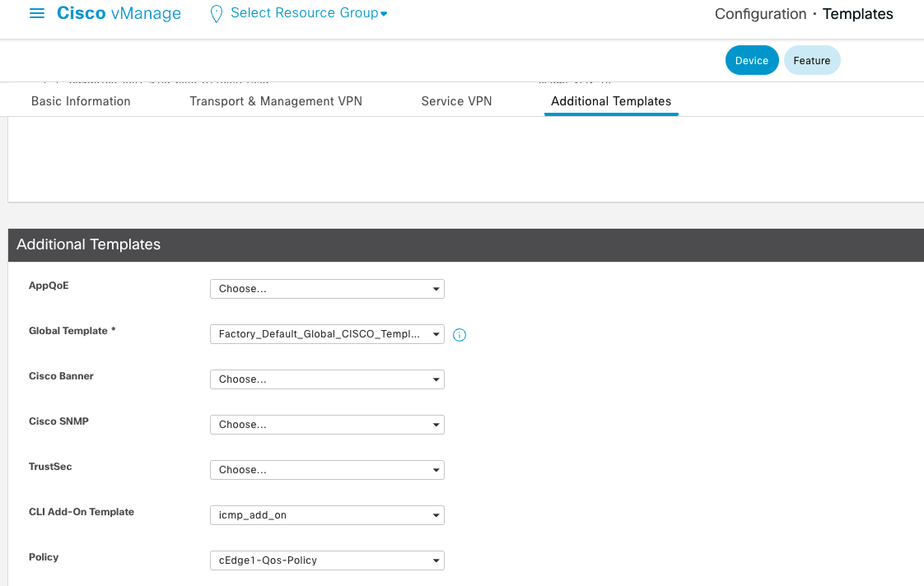
Task: Switch to Device templates view
Action: point(751,60)
